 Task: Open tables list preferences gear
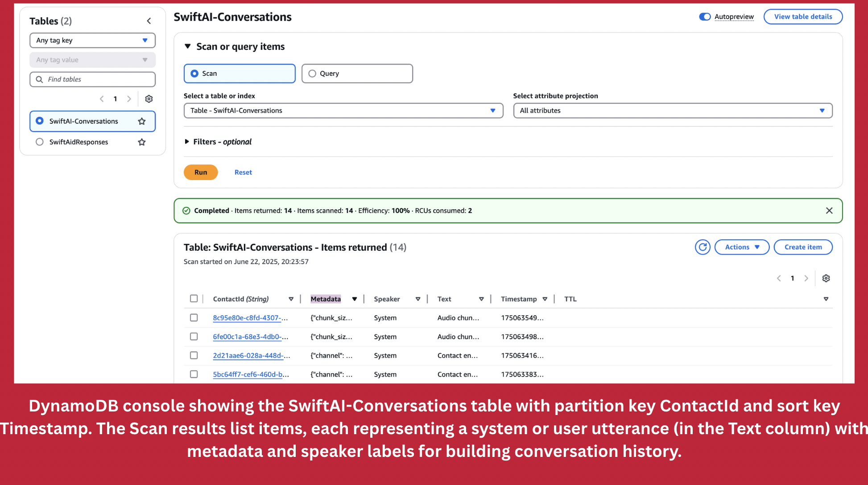coord(149,99)
